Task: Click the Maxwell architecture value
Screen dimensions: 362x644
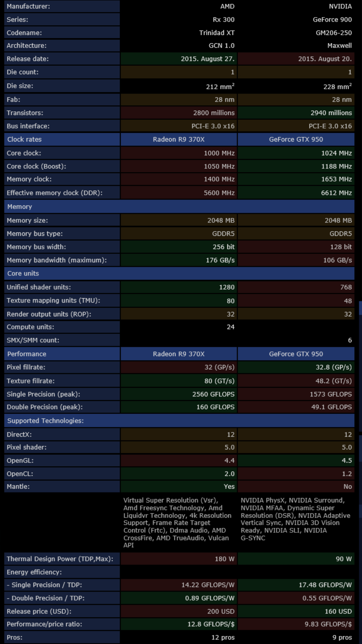Action: click(x=340, y=45)
